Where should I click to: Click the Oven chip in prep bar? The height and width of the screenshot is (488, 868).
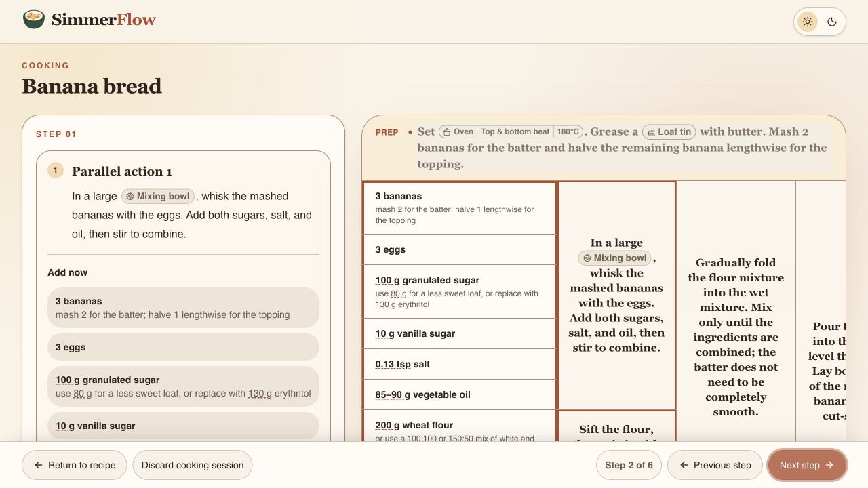458,131
